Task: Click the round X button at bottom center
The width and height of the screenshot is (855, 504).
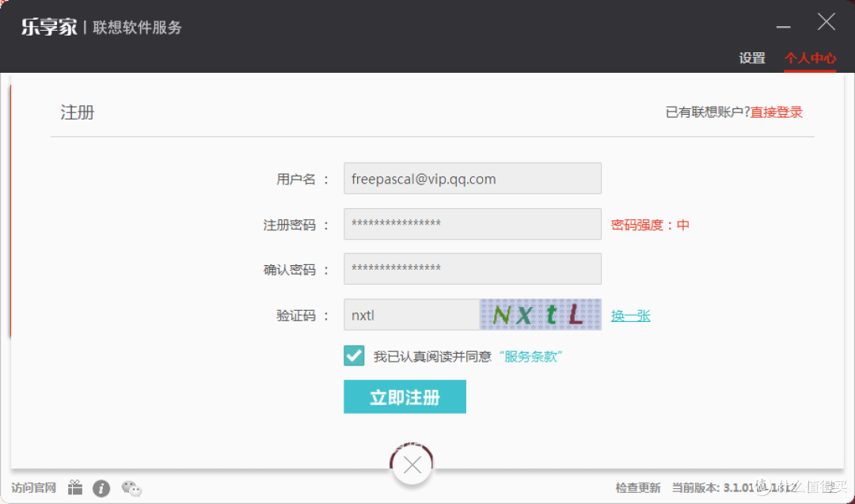Action: [412, 465]
